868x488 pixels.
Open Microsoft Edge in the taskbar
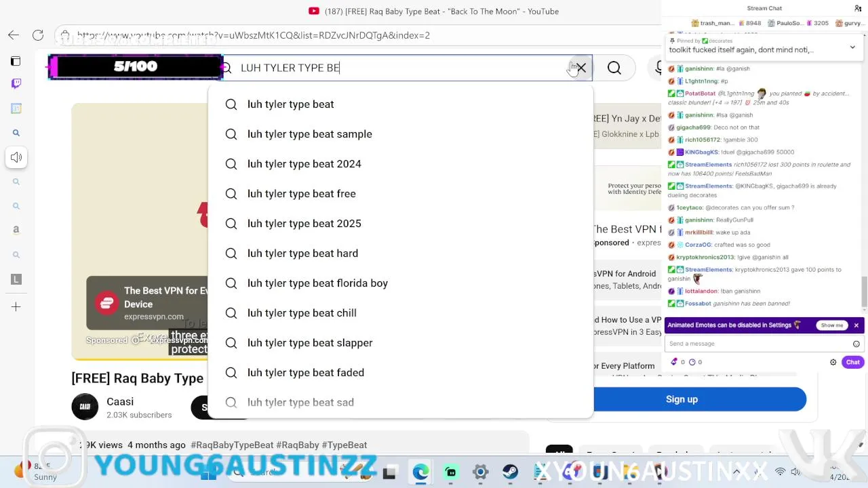coord(420,472)
